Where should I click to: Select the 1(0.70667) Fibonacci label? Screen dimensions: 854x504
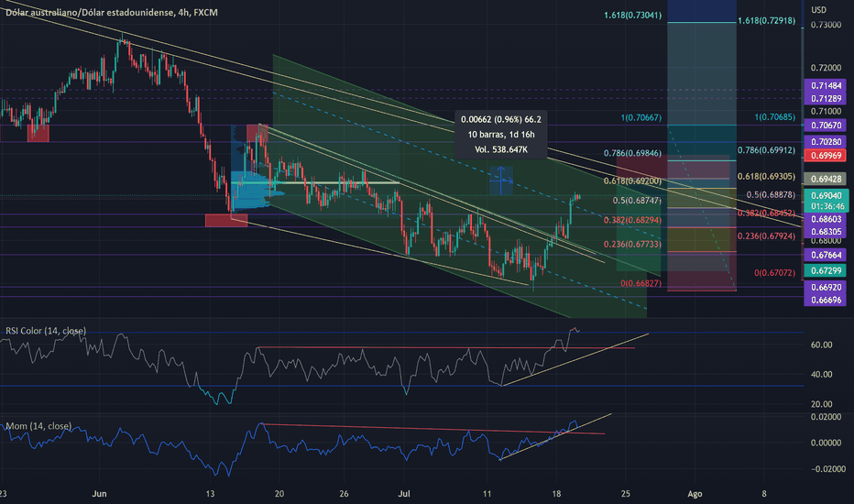point(641,117)
